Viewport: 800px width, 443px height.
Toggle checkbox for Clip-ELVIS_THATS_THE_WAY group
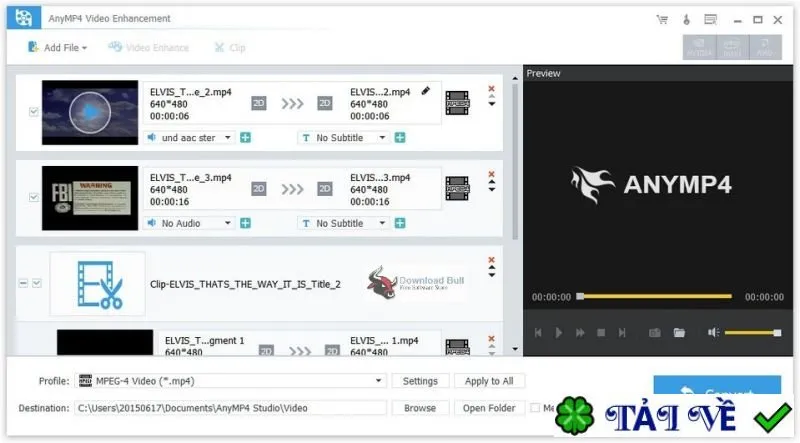click(37, 283)
